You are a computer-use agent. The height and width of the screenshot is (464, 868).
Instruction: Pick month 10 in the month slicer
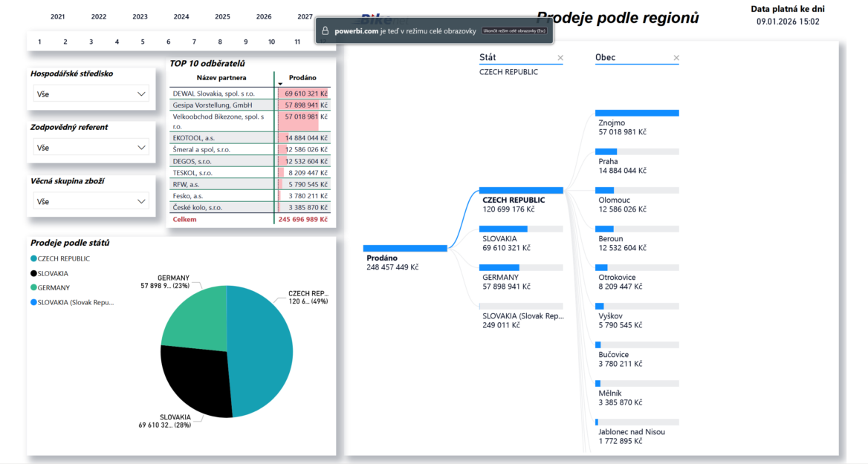coord(271,42)
